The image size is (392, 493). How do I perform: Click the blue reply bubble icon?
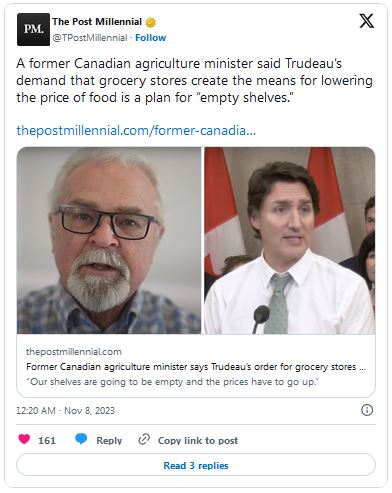coord(81,439)
